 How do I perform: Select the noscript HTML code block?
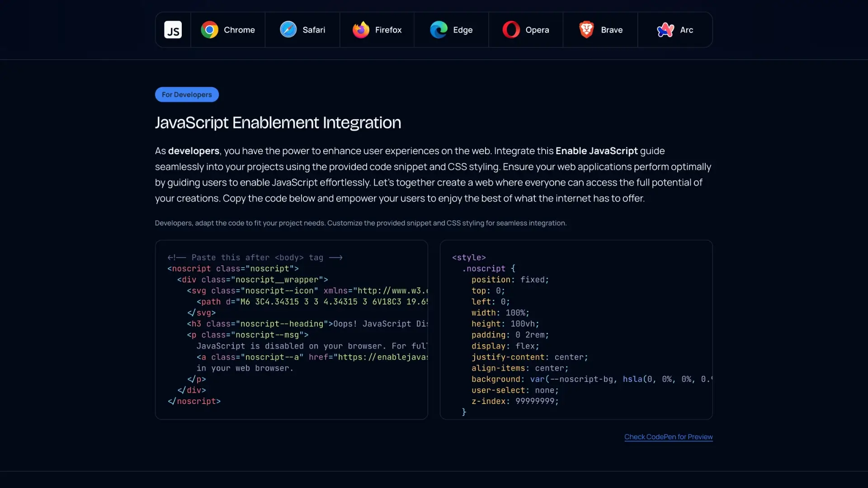click(292, 329)
